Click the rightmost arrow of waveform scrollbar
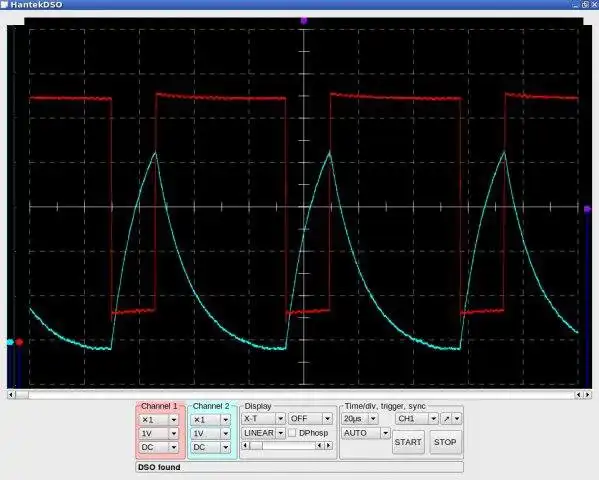 coord(588,394)
